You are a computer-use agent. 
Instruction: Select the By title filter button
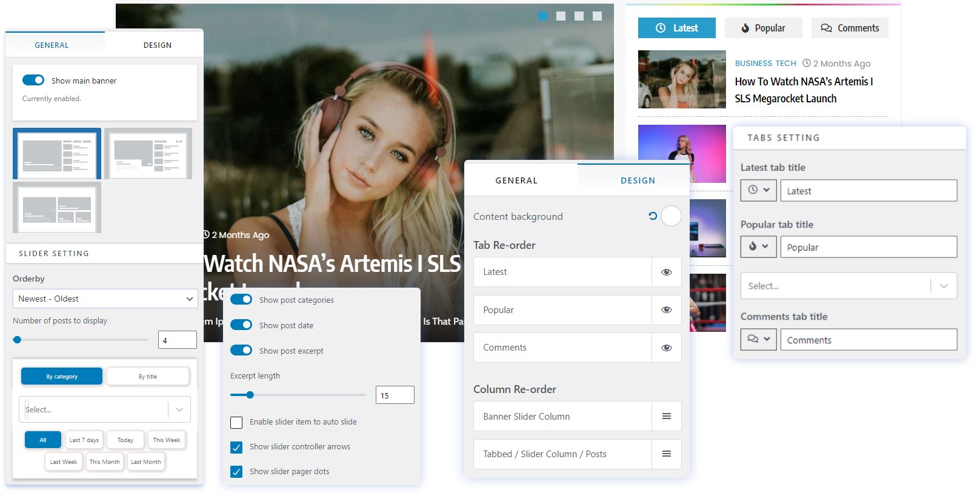[x=148, y=377]
